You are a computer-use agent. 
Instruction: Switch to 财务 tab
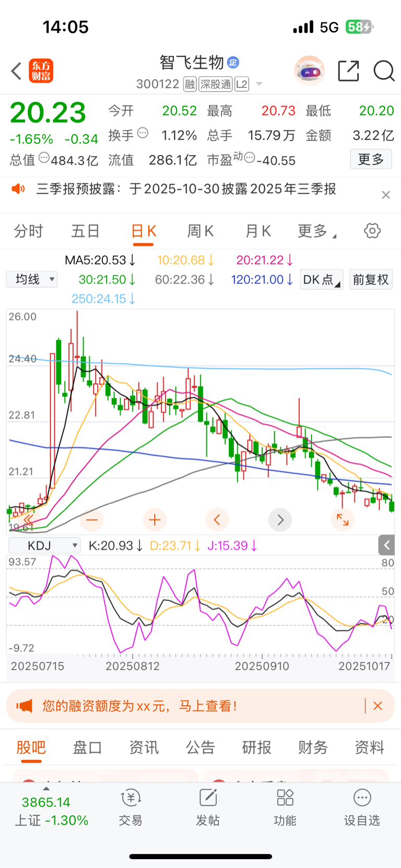pyautogui.click(x=313, y=747)
